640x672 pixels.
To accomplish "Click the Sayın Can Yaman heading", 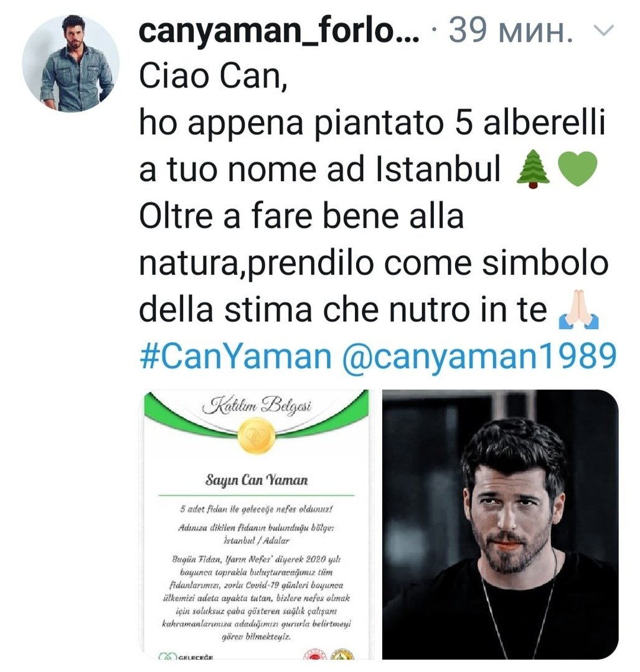I will click(x=256, y=480).
